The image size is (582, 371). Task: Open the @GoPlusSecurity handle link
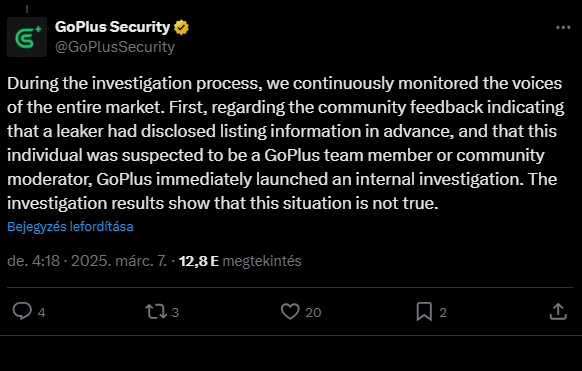(115, 47)
